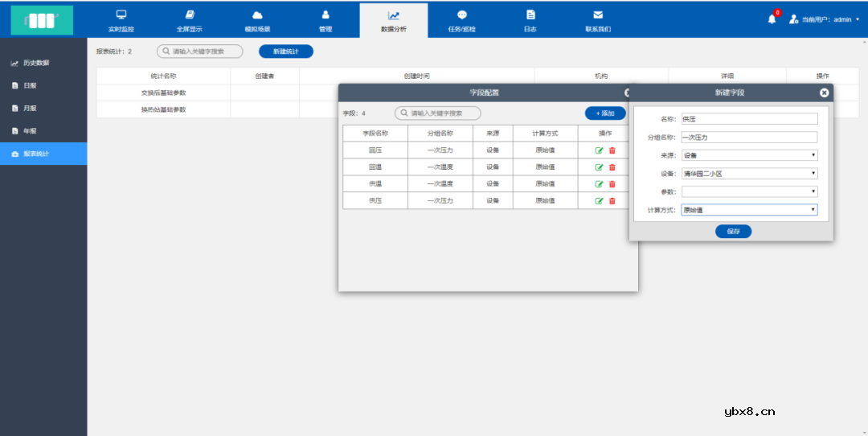The width and height of the screenshot is (868, 436).
Task: Open the admin current-user menu
Action: (825, 19)
